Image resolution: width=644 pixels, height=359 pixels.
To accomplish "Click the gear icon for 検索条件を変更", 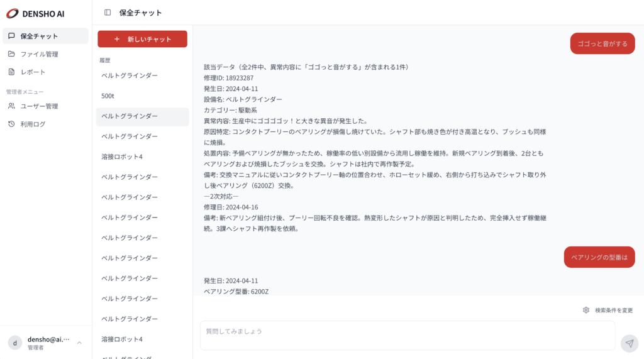I will pos(586,310).
